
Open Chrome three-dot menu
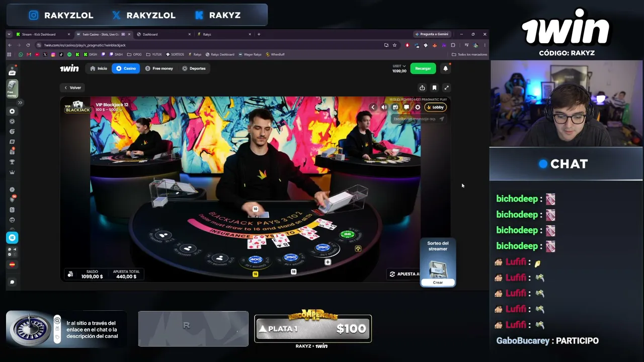tap(485, 45)
